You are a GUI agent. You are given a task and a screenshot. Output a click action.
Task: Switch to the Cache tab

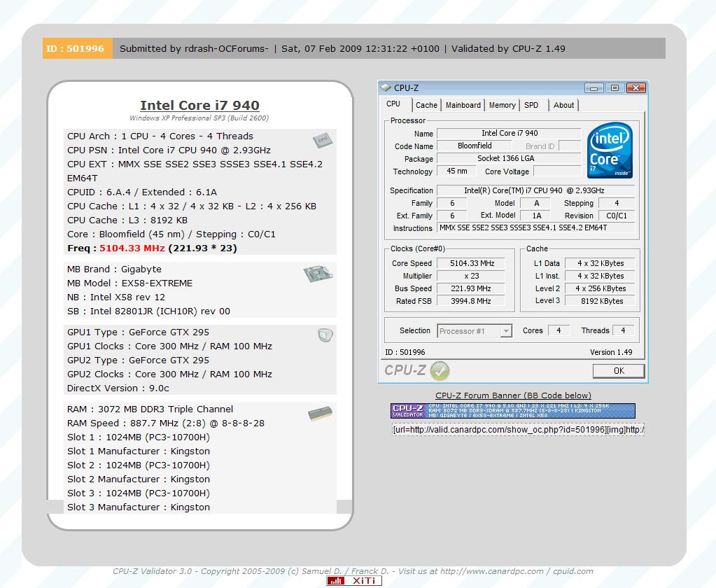click(x=426, y=105)
